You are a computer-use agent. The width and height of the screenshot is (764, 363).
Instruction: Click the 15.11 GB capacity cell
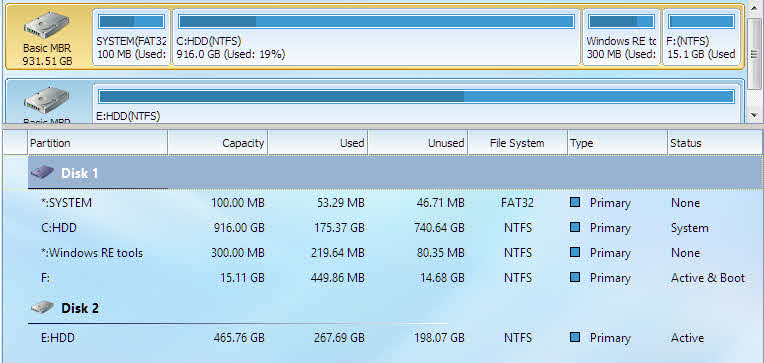[242, 278]
